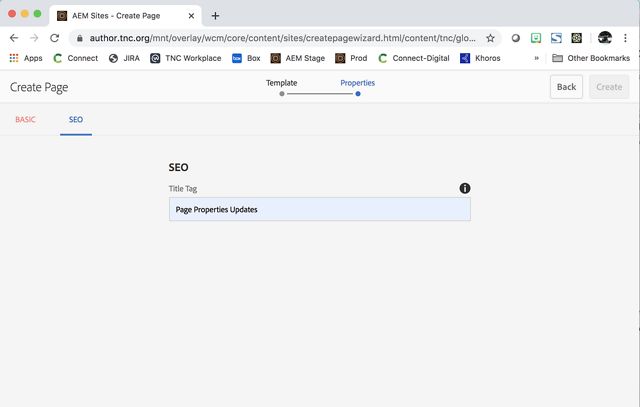640x407 pixels.
Task: Open the Chrome three-dot menu
Action: point(627,38)
